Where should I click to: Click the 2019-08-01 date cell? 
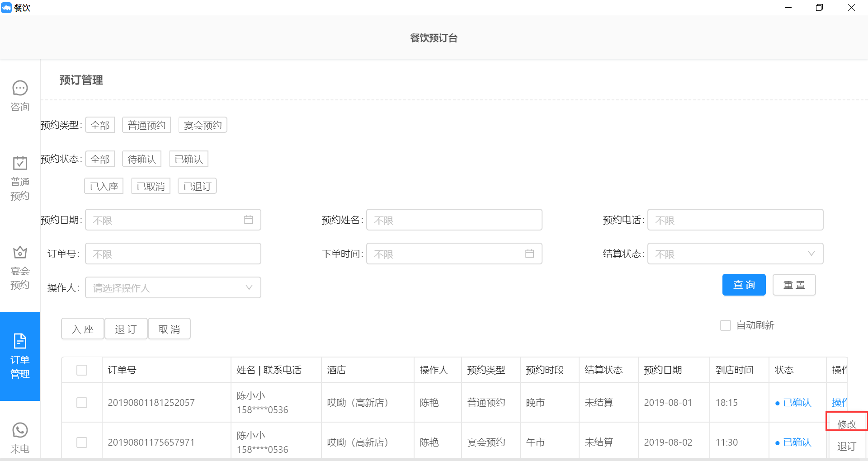click(668, 403)
